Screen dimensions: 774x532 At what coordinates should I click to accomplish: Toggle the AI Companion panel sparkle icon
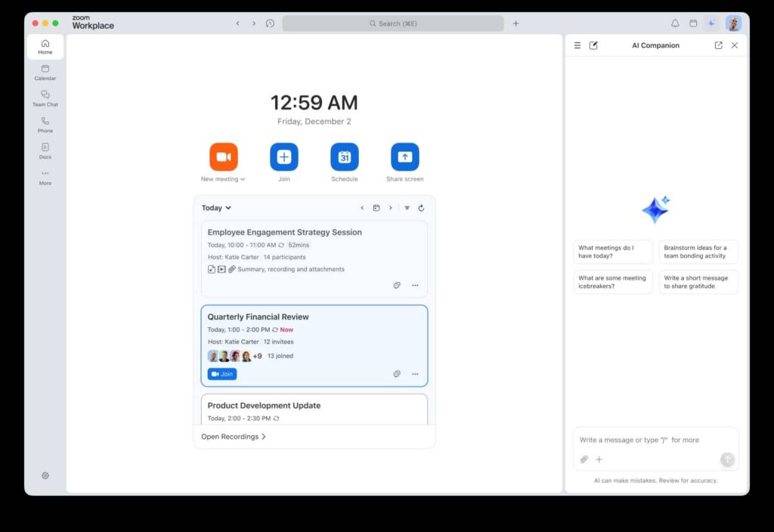click(x=711, y=23)
